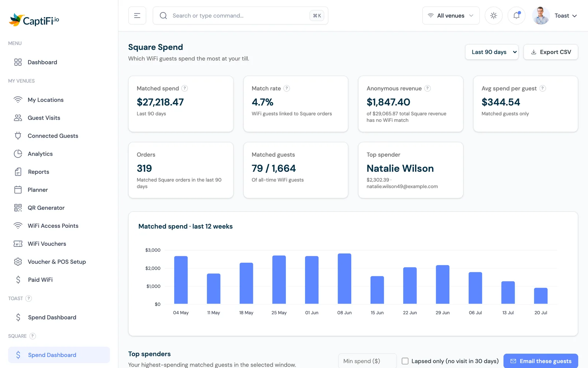Click the WiFi Access Points icon

pyautogui.click(x=18, y=226)
